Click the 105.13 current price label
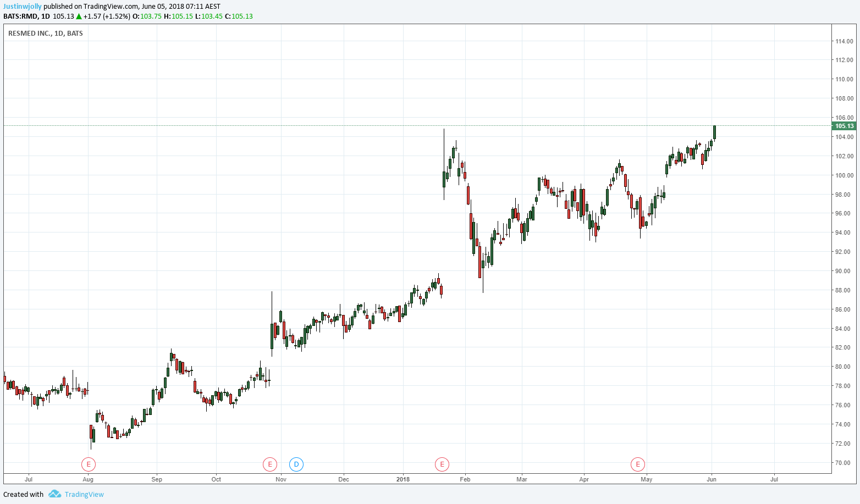Image resolution: width=860 pixels, height=504 pixels. click(844, 126)
